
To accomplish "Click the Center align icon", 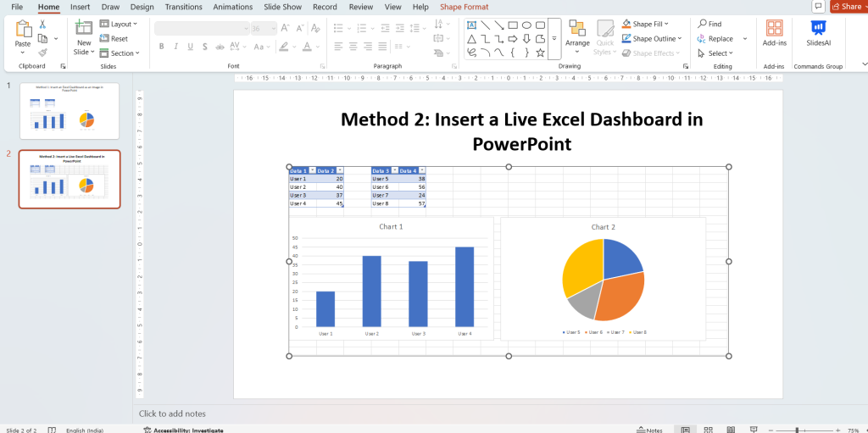I will 353,47.
